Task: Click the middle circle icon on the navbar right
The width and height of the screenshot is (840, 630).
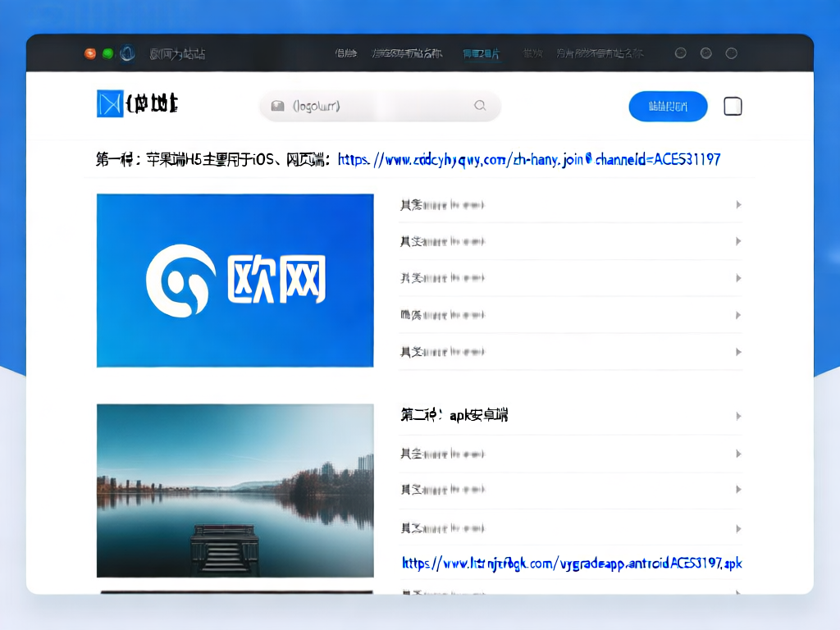Action: click(705, 52)
